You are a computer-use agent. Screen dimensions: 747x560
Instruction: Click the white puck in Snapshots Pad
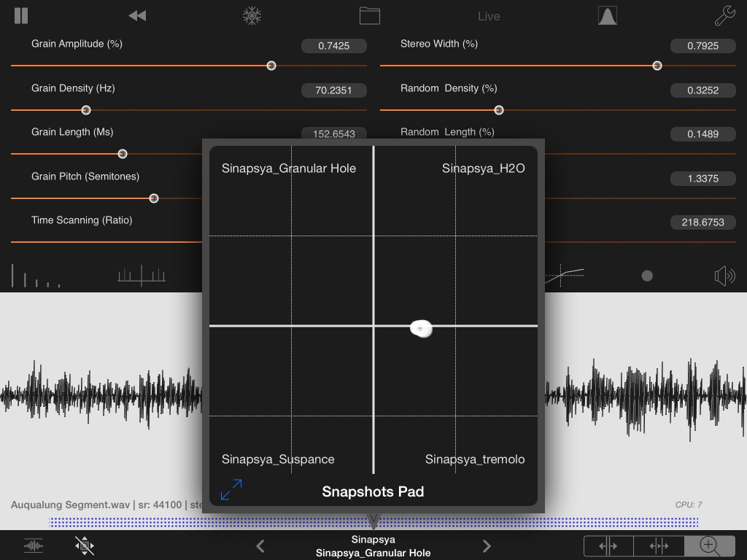(x=421, y=328)
